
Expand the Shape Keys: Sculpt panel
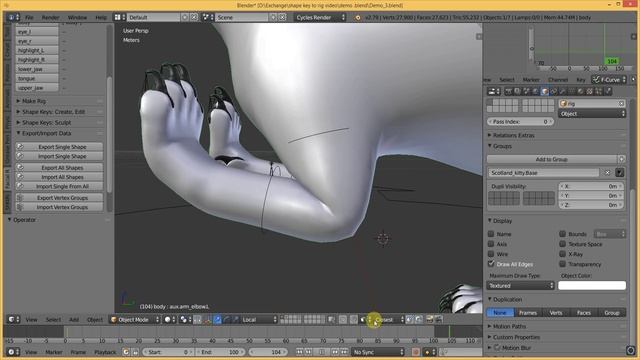(x=46, y=122)
